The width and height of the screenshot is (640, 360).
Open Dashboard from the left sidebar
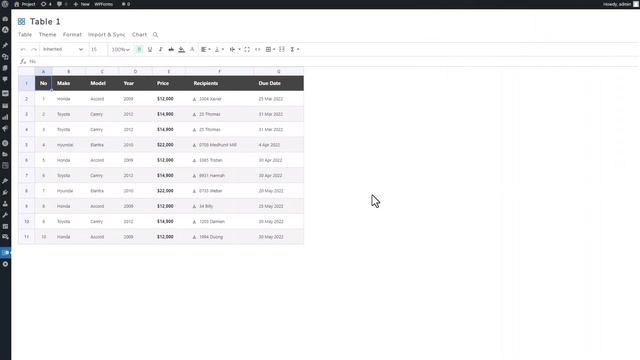pos(5,19)
